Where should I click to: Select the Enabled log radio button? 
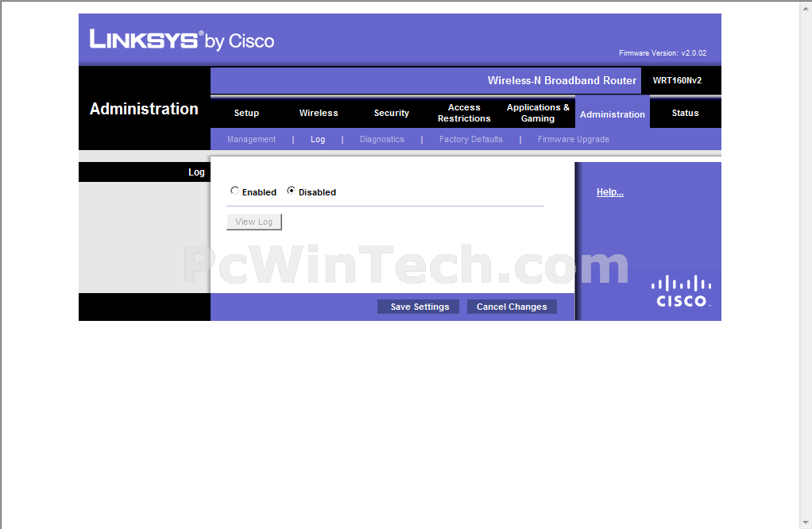(234, 191)
